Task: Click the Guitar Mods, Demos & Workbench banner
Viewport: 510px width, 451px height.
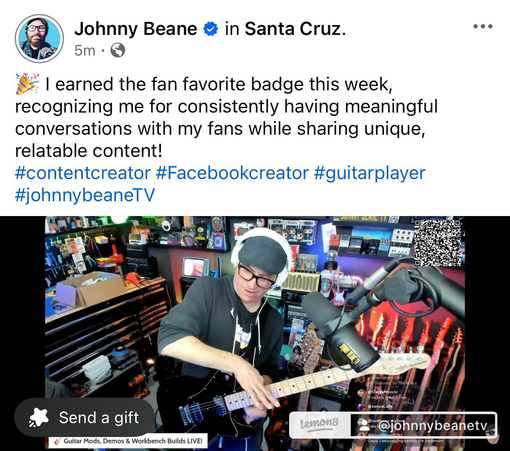Action: tap(129, 441)
